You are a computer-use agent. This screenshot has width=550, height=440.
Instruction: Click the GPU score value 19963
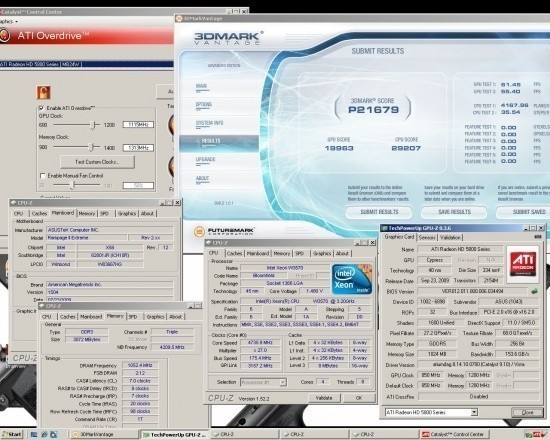pyautogui.click(x=339, y=148)
